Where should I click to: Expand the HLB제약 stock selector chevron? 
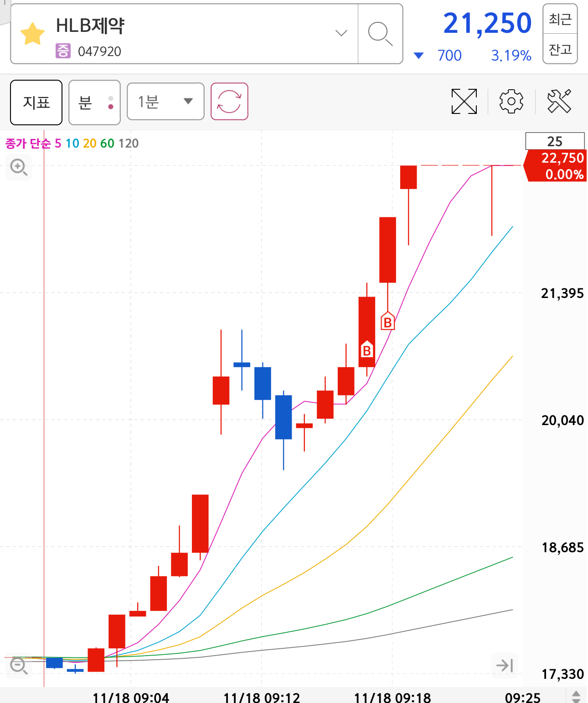(x=341, y=33)
